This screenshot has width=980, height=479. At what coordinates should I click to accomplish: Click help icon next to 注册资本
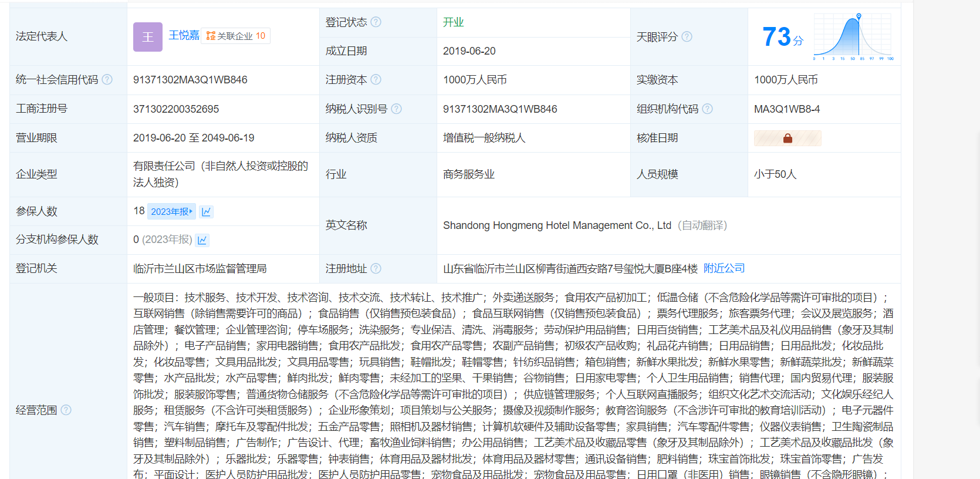click(376, 79)
